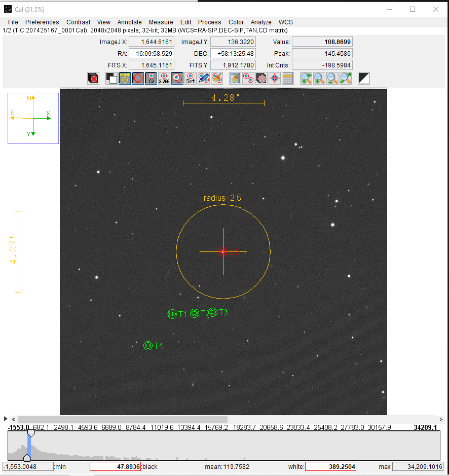Open the WCS menu
Screen dimensions: 449x476
[285, 22]
